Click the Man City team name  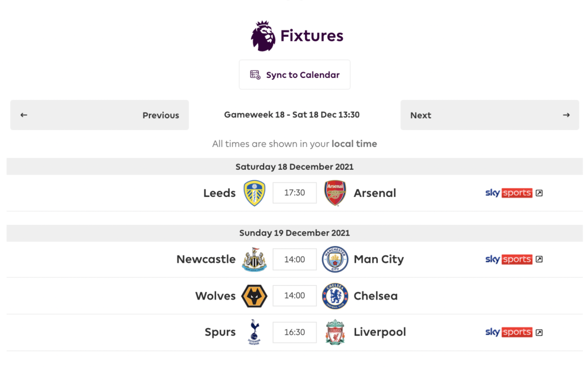[378, 259]
